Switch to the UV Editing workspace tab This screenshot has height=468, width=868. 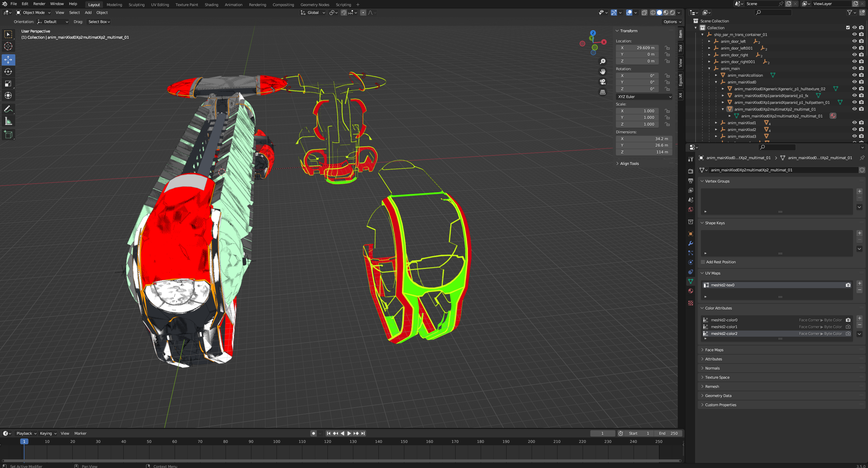click(160, 5)
